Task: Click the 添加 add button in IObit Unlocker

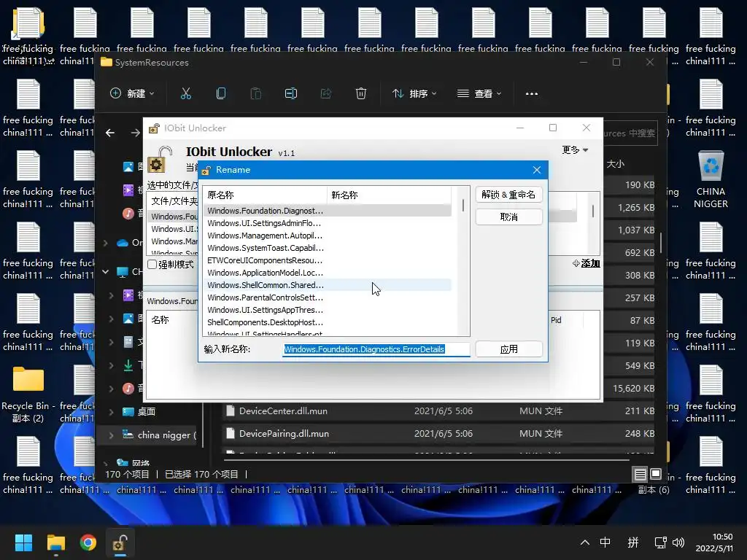Action: [x=587, y=263]
